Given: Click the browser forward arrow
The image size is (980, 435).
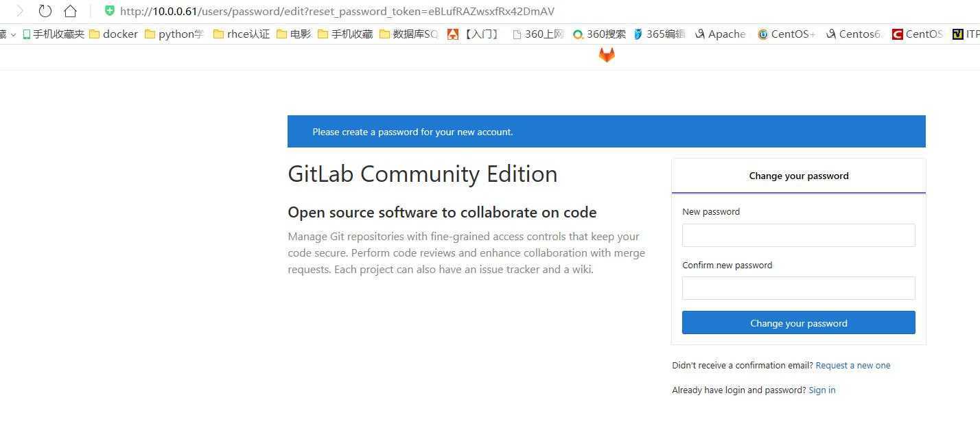Looking at the screenshot, I should (20, 11).
